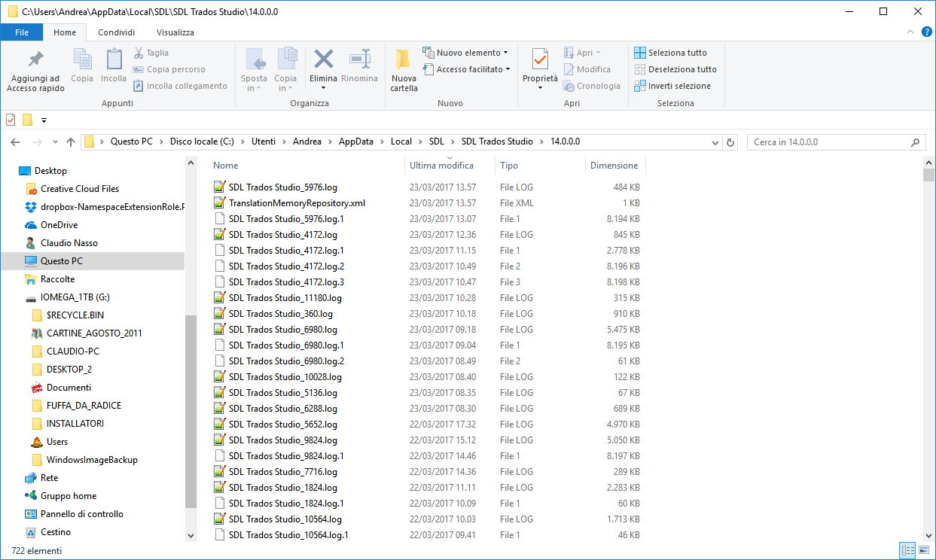Click the Rinomina icon
Viewport: 936px width, 560px height.
pyautogui.click(x=360, y=59)
